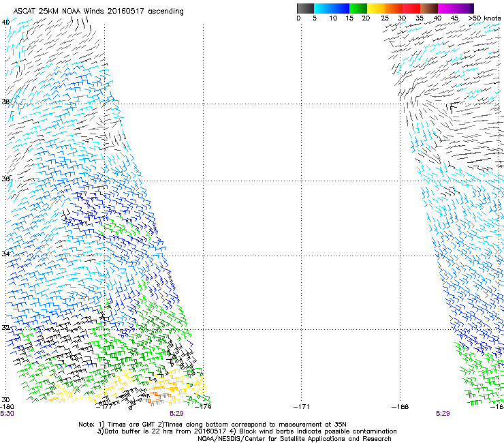
Task: Click the '>50 knots' label on the color bar
Action: (484, 18)
